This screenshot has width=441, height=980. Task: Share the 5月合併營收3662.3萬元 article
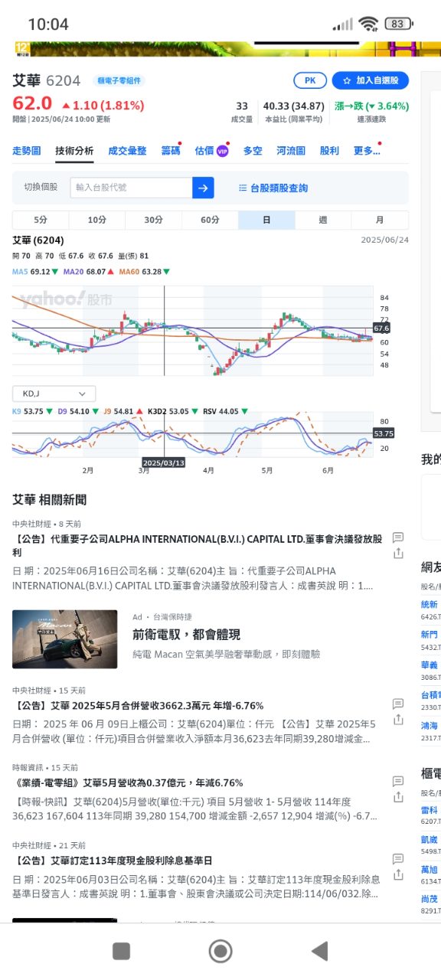[x=398, y=720]
